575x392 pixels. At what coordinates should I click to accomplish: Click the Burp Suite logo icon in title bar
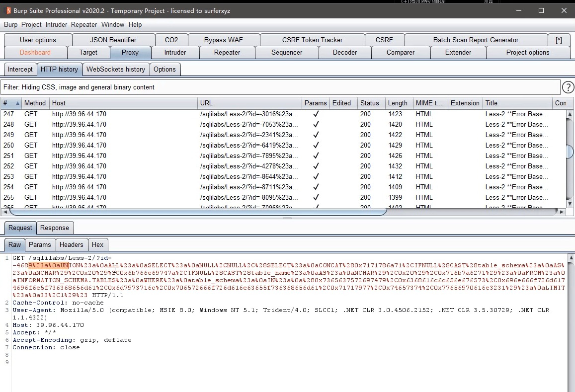point(8,10)
